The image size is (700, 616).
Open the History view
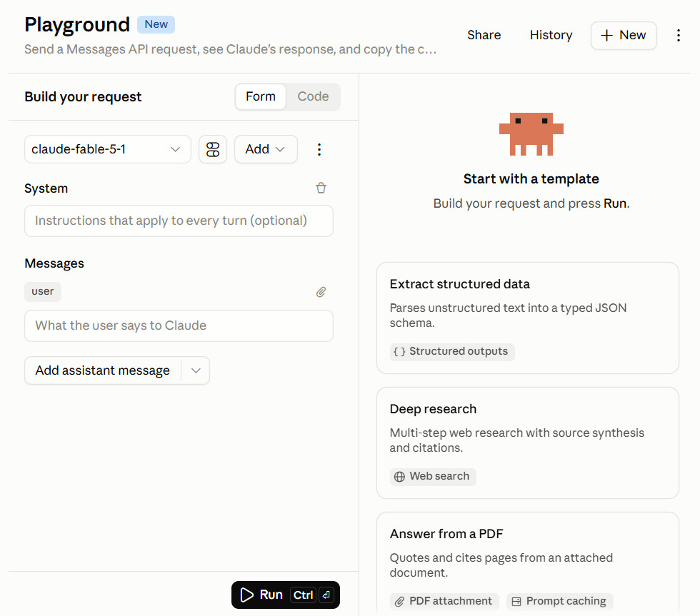(x=551, y=35)
